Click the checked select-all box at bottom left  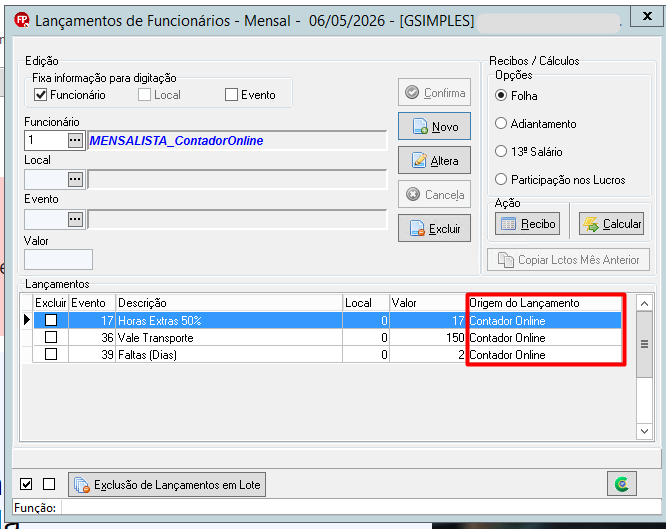coord(26,484)
